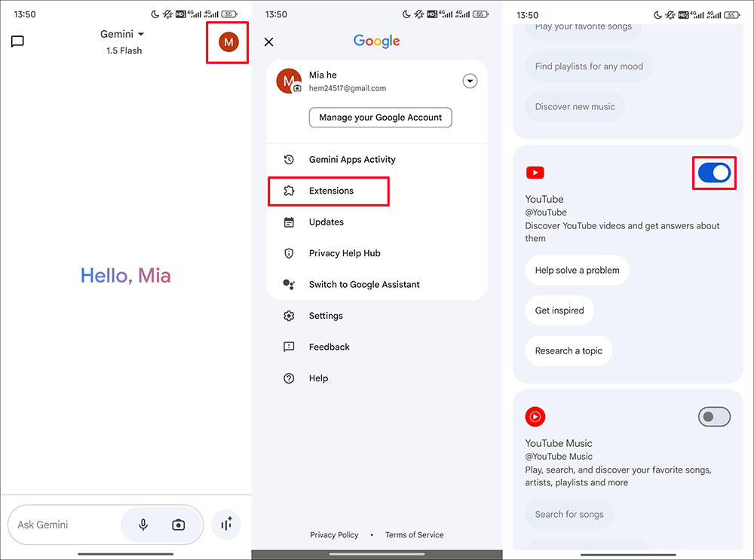Tap the Google Assistant dots icon

289,285
